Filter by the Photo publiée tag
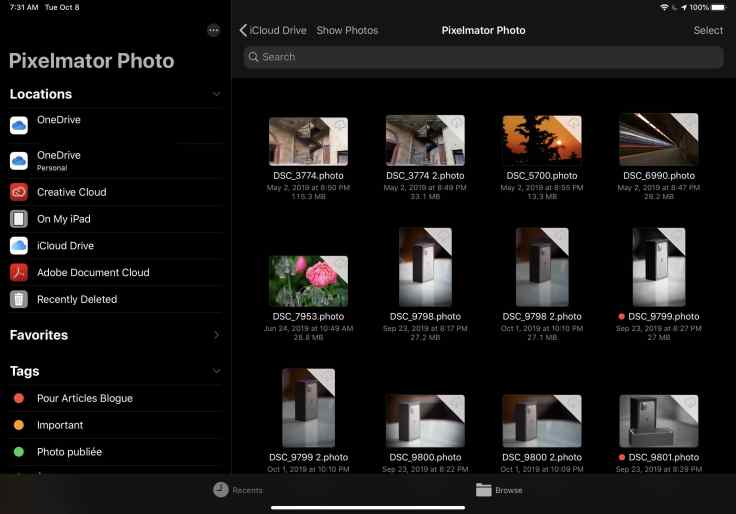Viewport: 736px width, 514px height. coord(115,452)
